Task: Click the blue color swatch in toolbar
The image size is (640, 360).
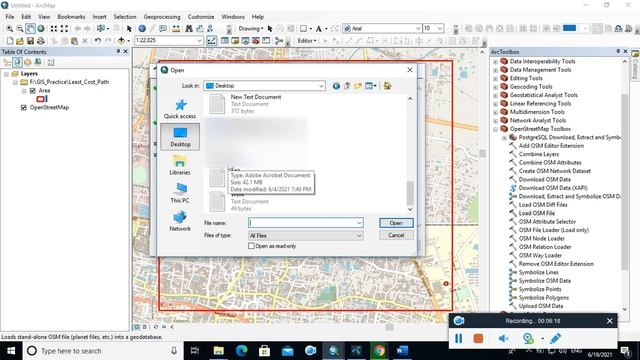Action: click(x=569, y=28)
